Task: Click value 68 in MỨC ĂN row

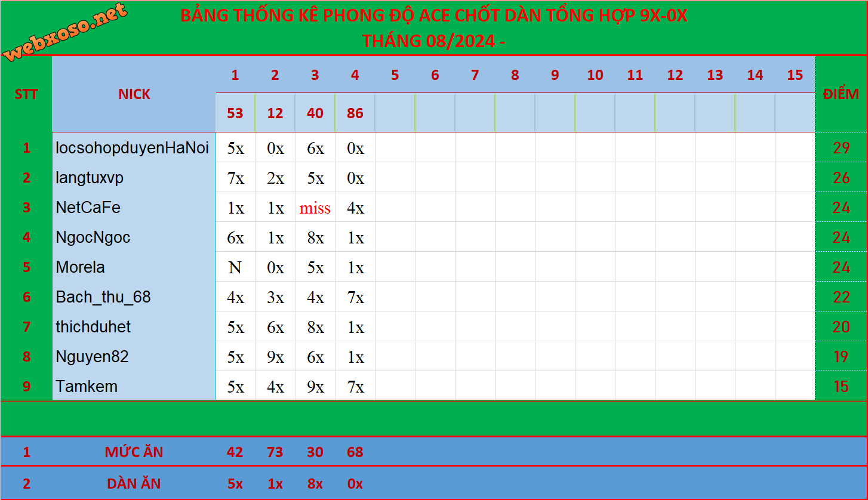Action: [355, 452]
